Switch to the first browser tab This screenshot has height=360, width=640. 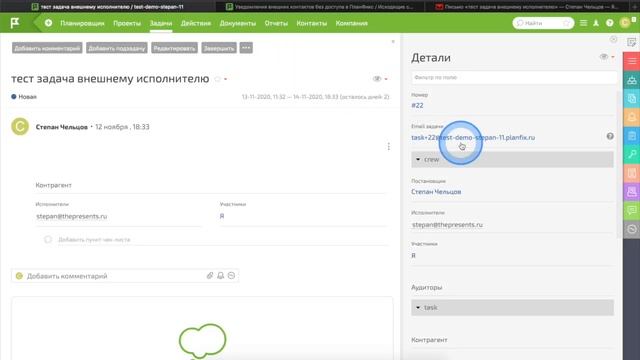[x=108, y=7]
